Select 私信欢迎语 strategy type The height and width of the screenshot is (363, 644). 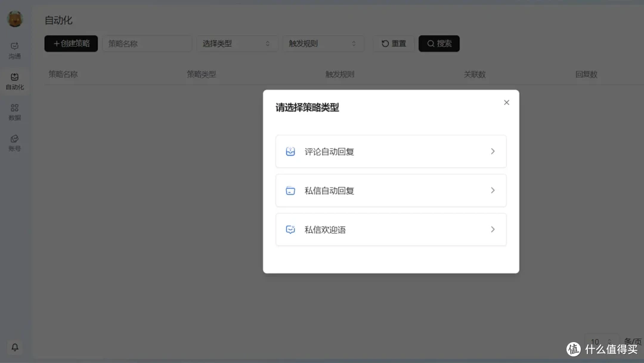(x=391, y=229)
